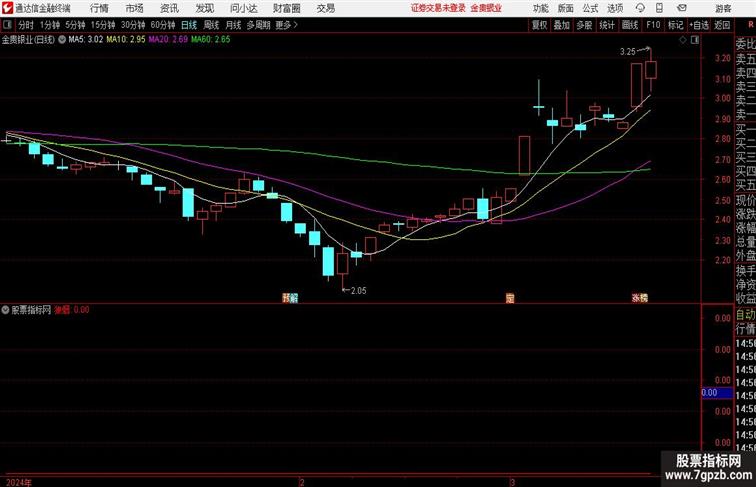Open the mobile phone icon
Viewport: 756px width, 487px height.
(659, 8)
